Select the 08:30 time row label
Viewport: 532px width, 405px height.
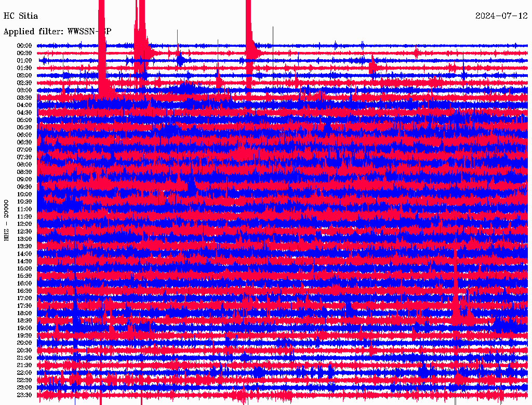(x=24, y=172)
